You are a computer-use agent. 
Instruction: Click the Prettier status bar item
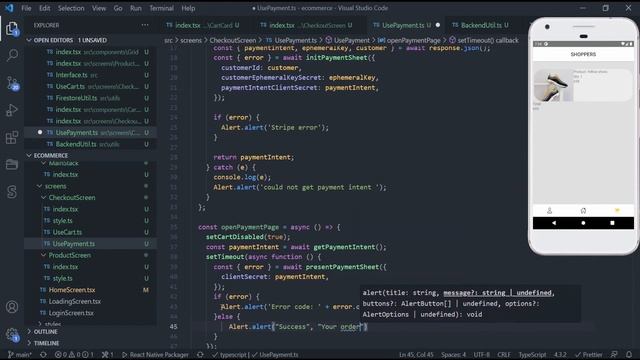coord(589,355)
